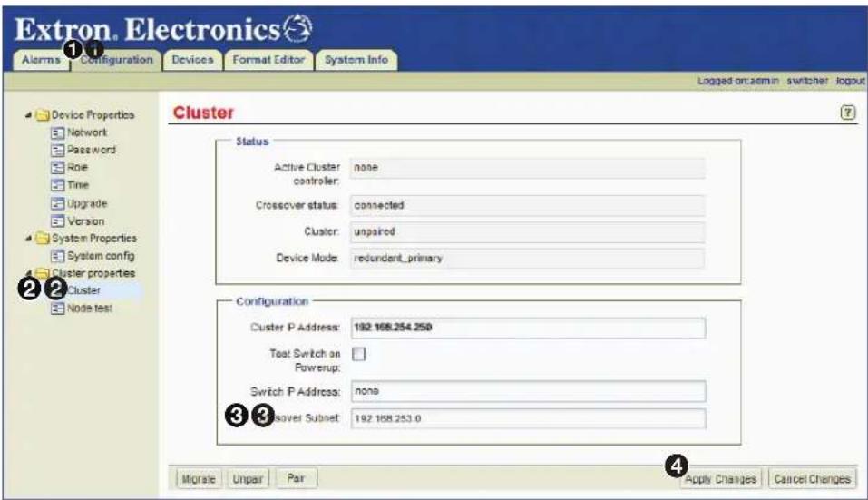The width and height of the screenshot is (868, 500).
Task: Select Upgrade in the tree
Action: tap(87, 203)
